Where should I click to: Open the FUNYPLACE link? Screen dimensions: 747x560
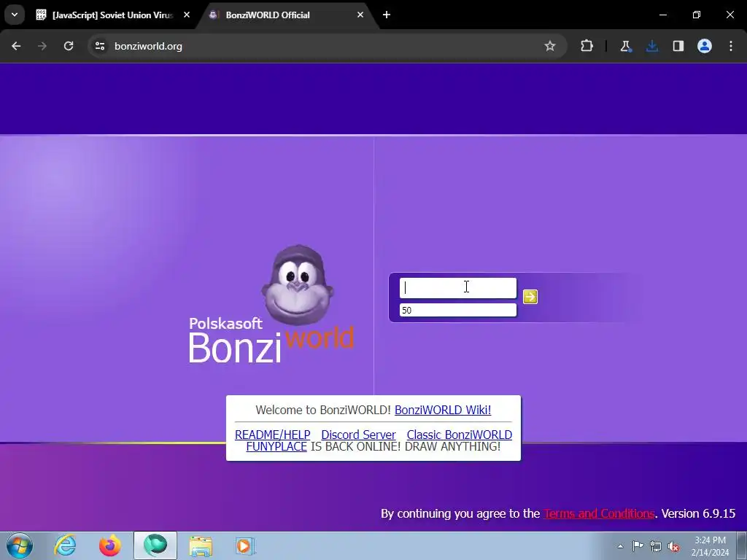click(276, 447)
